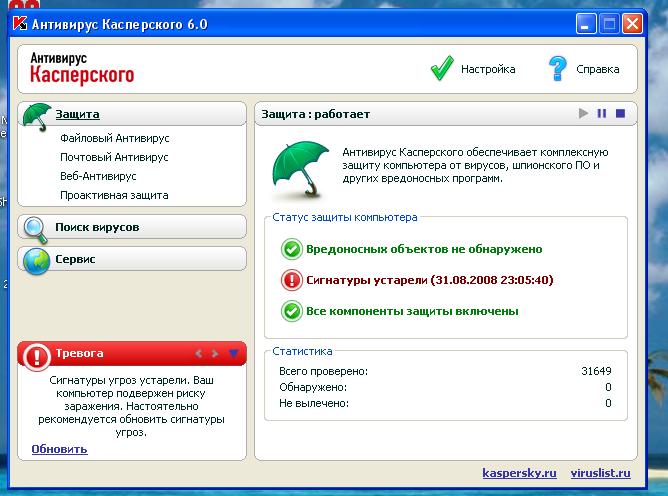
Task: Click the green checkmark Настройка icon
Action: click(x=442, y=68)
